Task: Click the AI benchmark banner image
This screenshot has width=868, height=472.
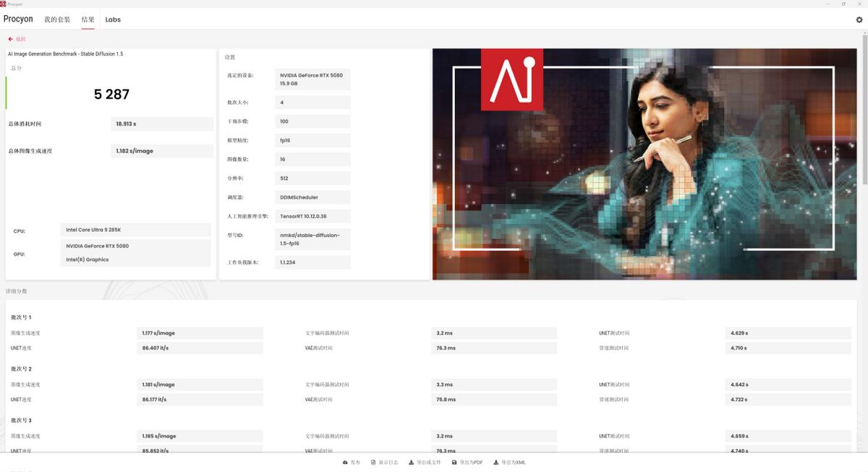Action: (644, 164)
